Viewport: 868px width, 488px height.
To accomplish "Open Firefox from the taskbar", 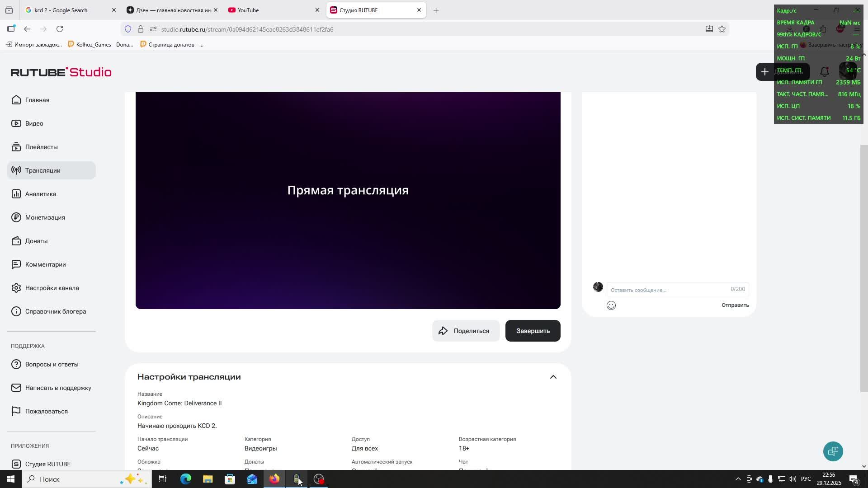I will pyautogui.click(x=274, y=479).
